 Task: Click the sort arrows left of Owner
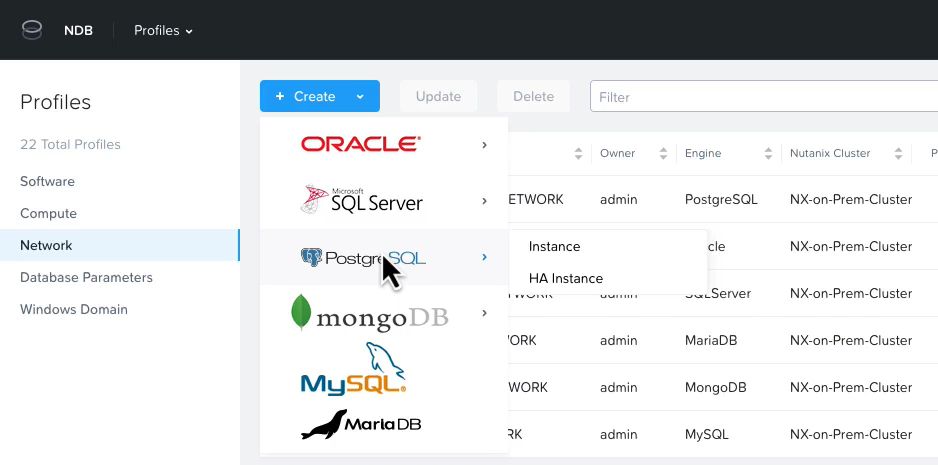(578, 153)
